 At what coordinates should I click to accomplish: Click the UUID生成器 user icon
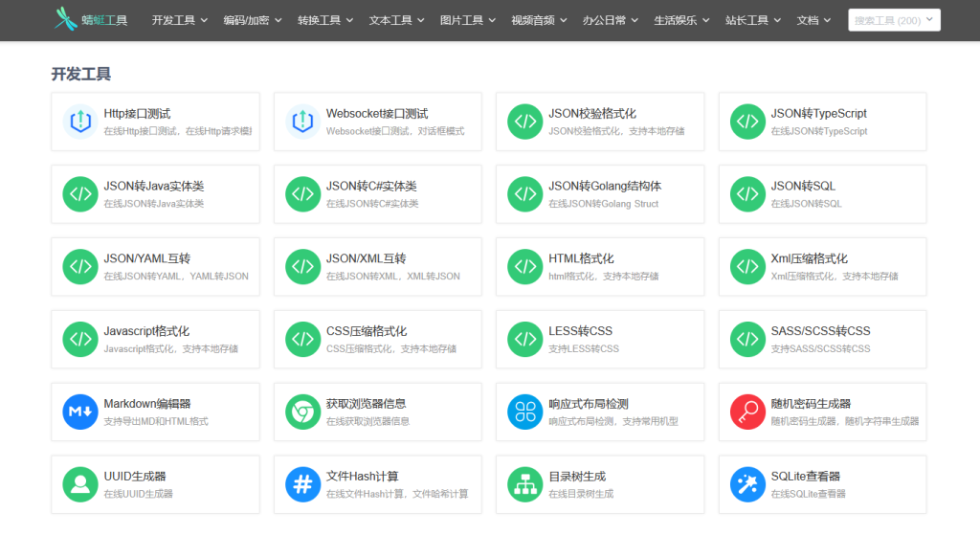(x=80, y=484)
